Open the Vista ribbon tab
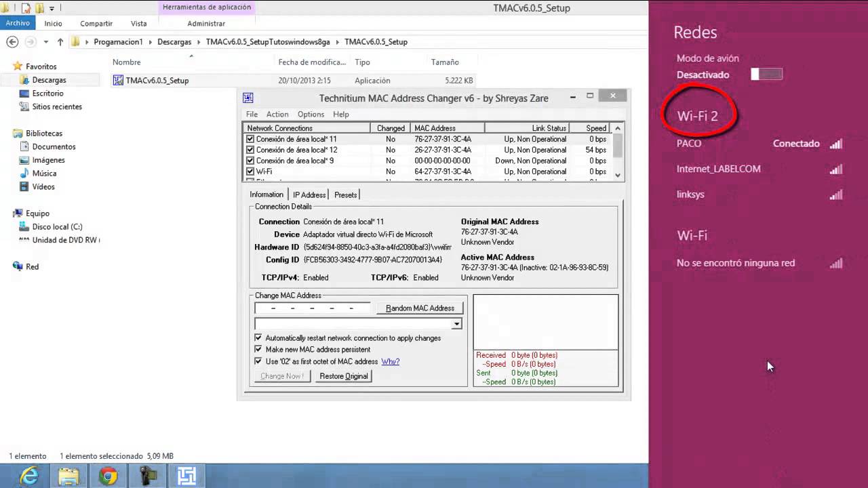This screenshot has width=868, height=488. click(139, 24)
